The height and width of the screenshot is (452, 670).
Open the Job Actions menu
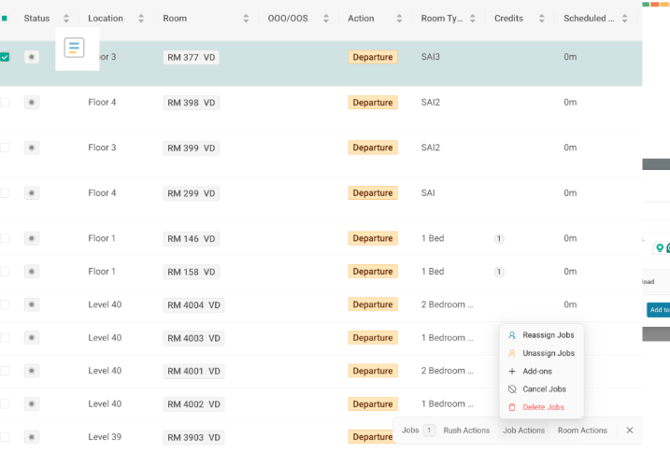[x=523, y=430]
